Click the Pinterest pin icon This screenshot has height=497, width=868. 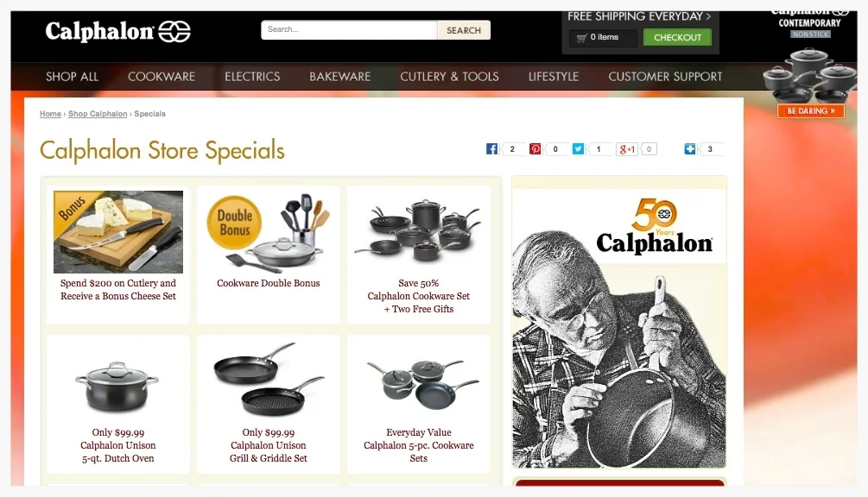[535, 148]
